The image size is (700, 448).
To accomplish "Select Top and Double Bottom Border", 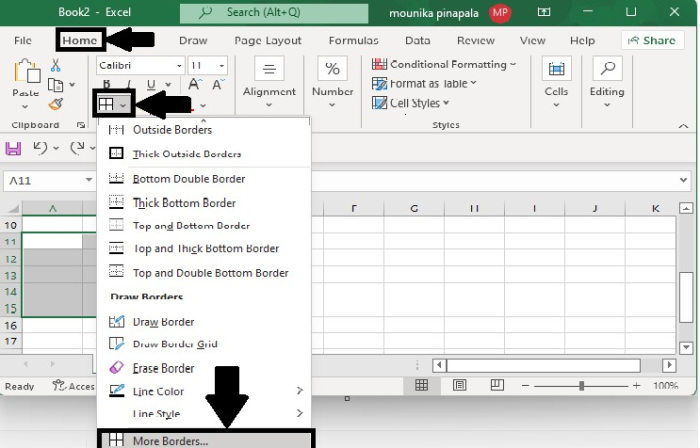I will 204,273.
